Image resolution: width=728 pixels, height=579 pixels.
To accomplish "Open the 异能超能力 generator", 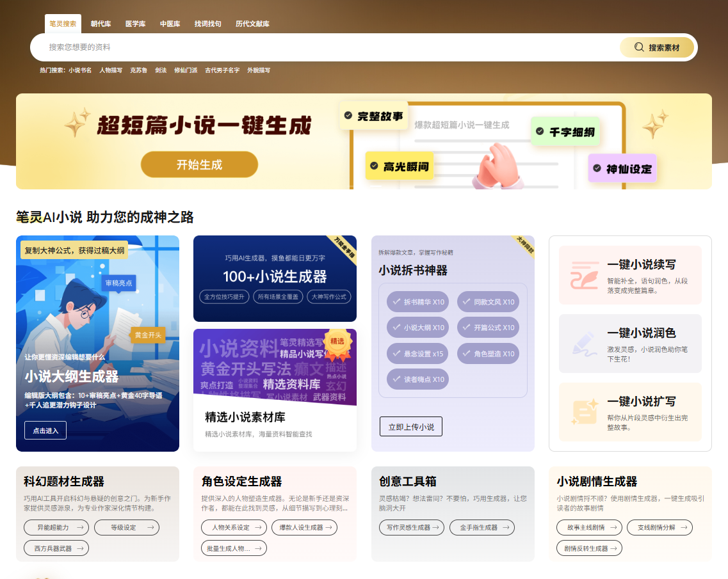I will (56, 528).
